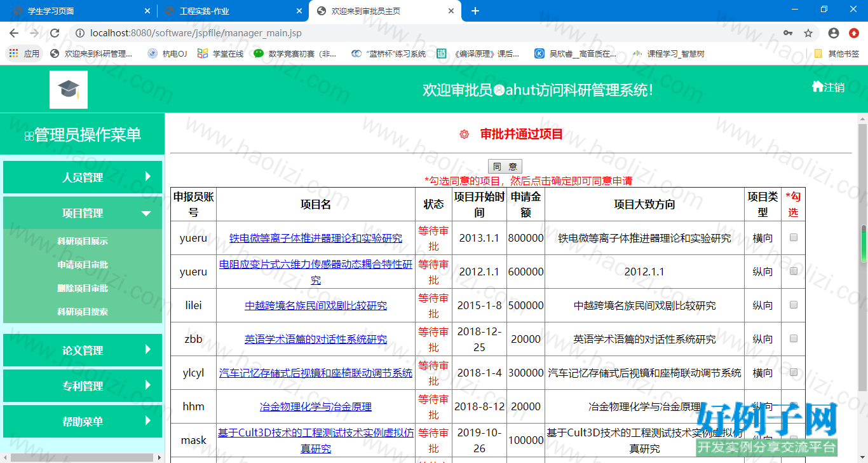Open the 欢迎来到科研管理 bookmark
The height and width of the screenshot is (463, 868).
pyautogui.click(x=92, y=54)
